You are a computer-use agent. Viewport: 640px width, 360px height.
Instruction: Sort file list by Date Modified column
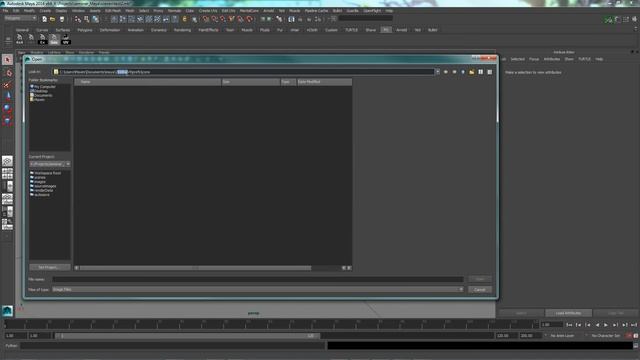[324, 82]
